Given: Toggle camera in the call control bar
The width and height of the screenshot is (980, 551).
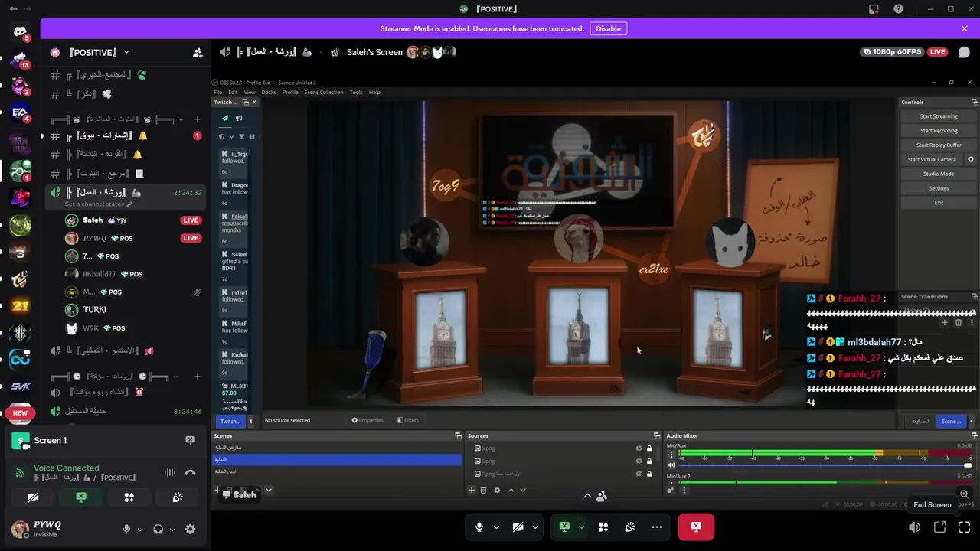Looking at the screenshot, I should (518, 527).
